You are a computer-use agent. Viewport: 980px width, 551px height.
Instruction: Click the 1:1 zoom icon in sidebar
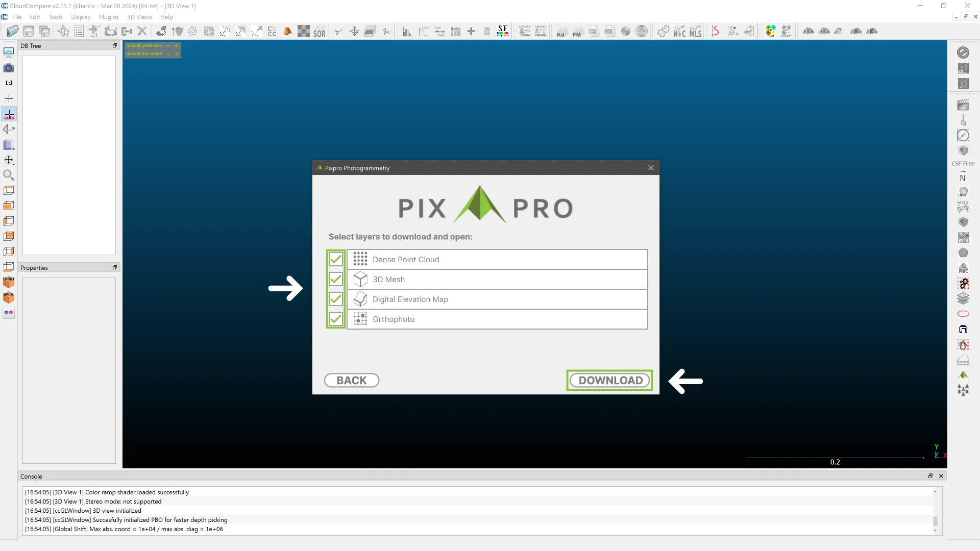pyautogui.click(x=9, y=83)
